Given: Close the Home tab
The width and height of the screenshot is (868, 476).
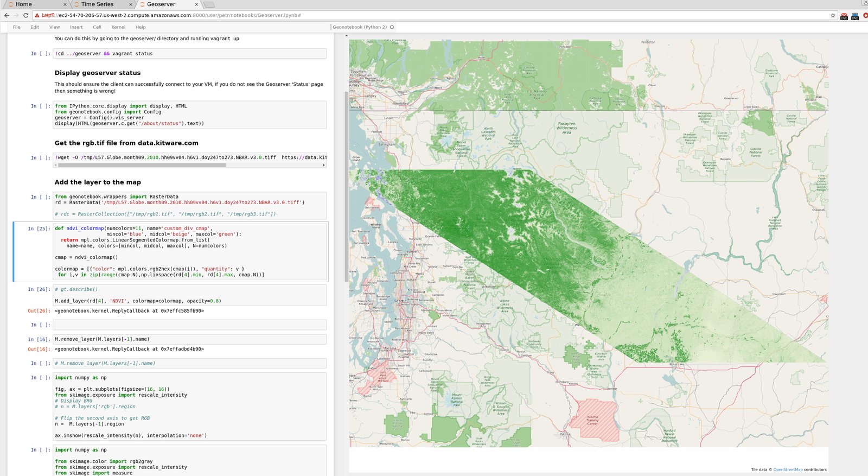Looking at the screenshot, I should (x=65, y=4).
